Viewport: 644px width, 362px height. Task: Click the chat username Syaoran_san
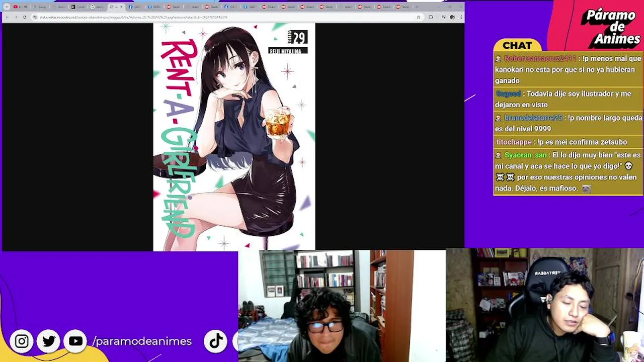525,155
